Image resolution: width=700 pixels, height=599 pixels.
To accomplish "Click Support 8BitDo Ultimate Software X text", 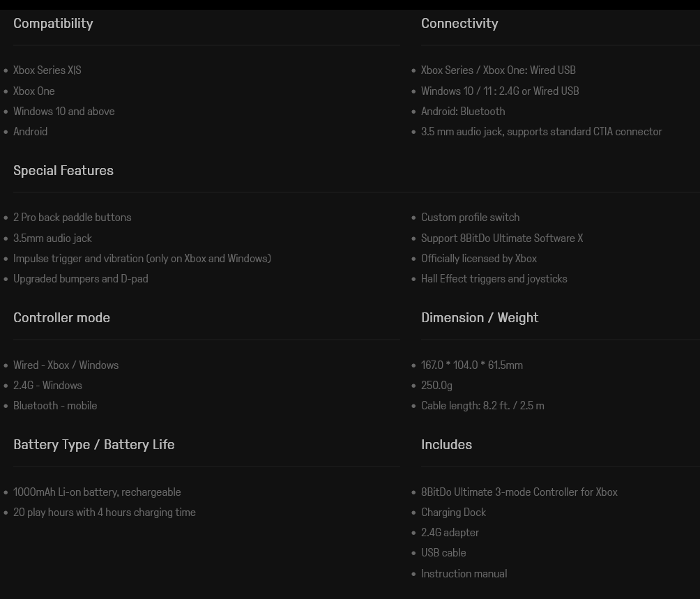I will 502,238.
